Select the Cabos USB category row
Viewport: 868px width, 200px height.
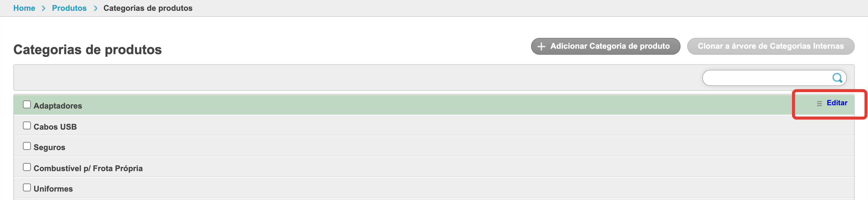(x=55, y=127)
